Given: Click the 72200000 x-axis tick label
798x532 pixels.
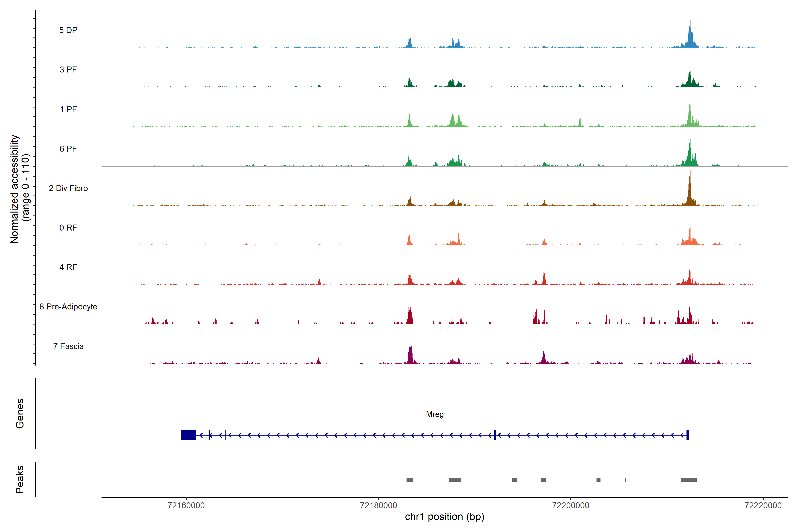Looking at the screenshot, I should (571, 506).
